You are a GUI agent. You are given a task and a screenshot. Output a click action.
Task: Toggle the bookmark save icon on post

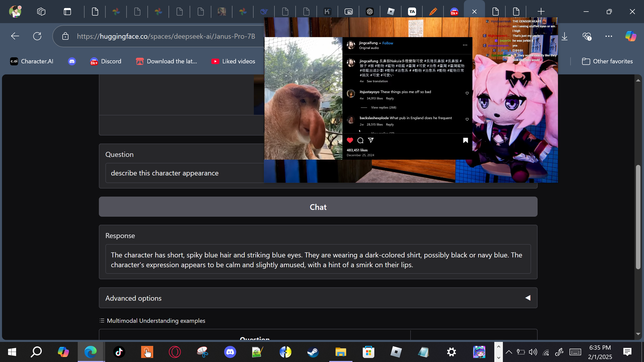coord(465,140)
